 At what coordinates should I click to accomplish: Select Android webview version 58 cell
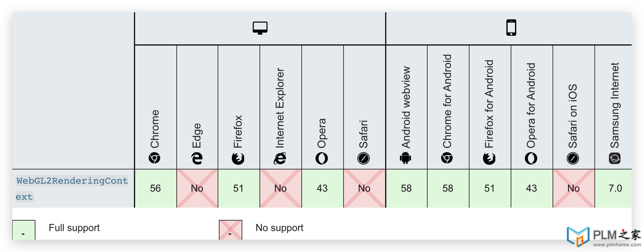tap(406, 188)
